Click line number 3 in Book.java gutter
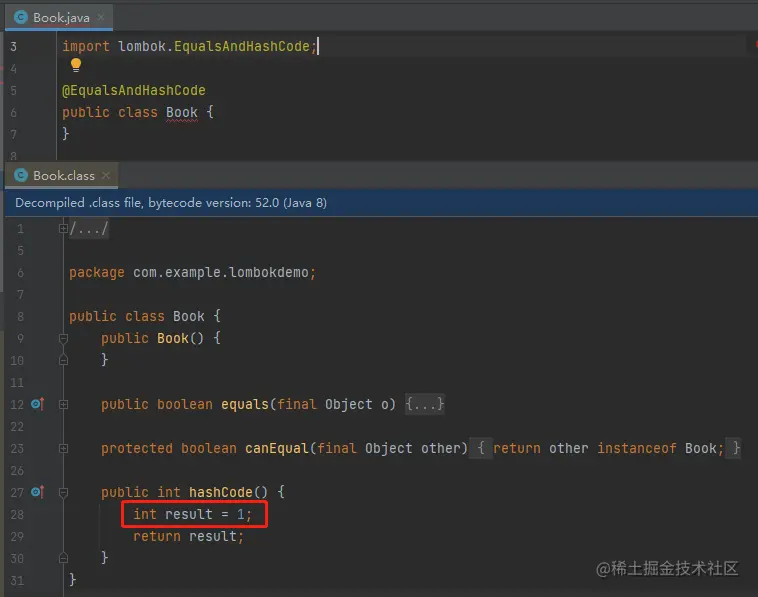758x597 pixels. click(x=14, y=47)
